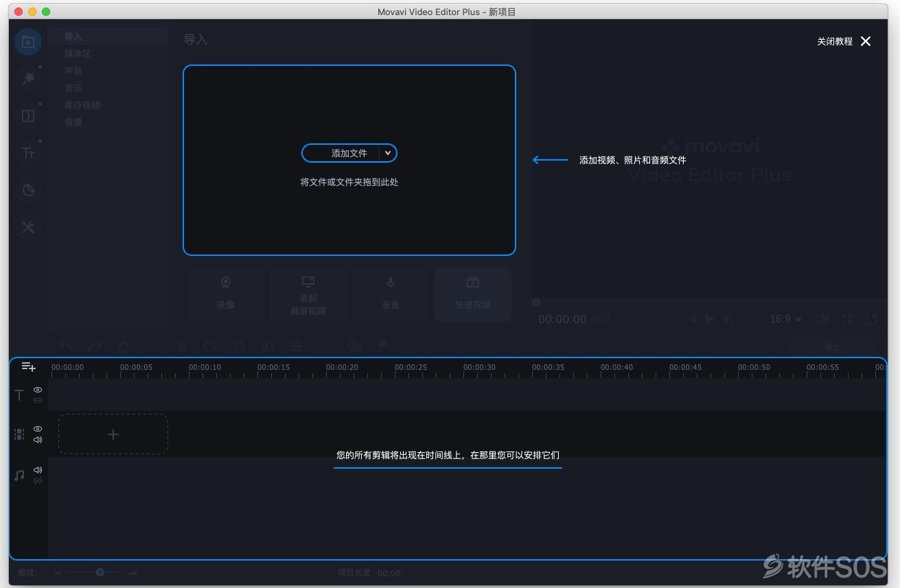Click the marker flag icon in toolbar
The image size is (900, 588).
[383, 346]
